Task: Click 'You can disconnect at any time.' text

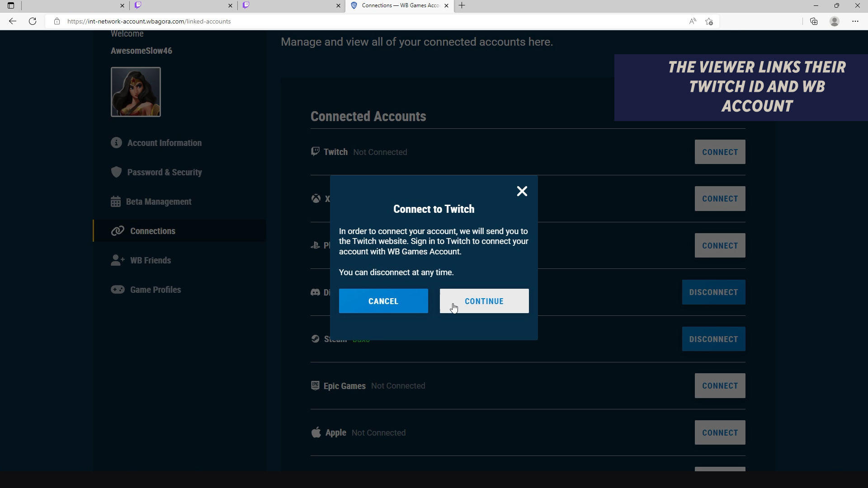Action: (x=396, y=272)
